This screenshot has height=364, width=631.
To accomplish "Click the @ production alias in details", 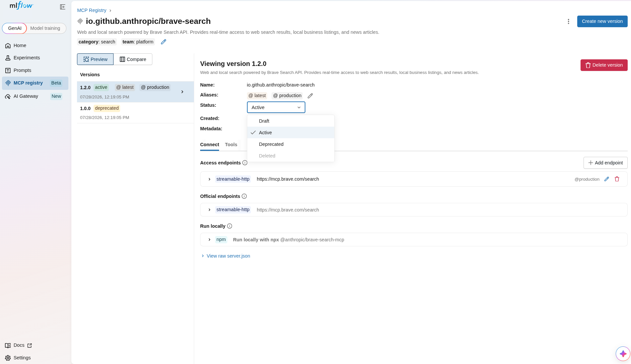I will pos(287,95).
